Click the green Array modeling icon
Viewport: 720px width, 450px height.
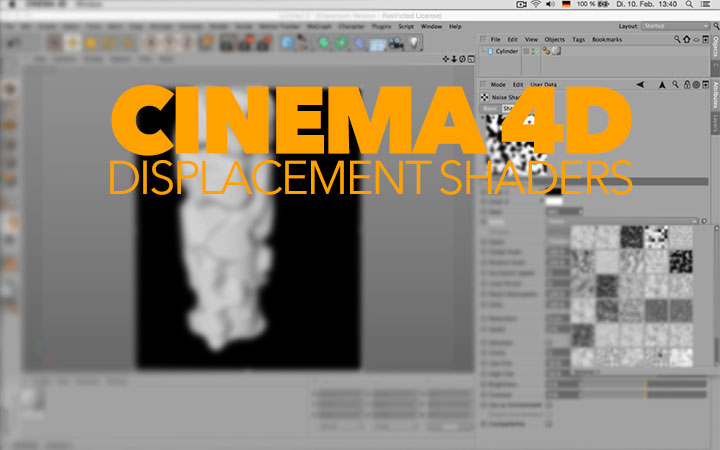point(341,43)
